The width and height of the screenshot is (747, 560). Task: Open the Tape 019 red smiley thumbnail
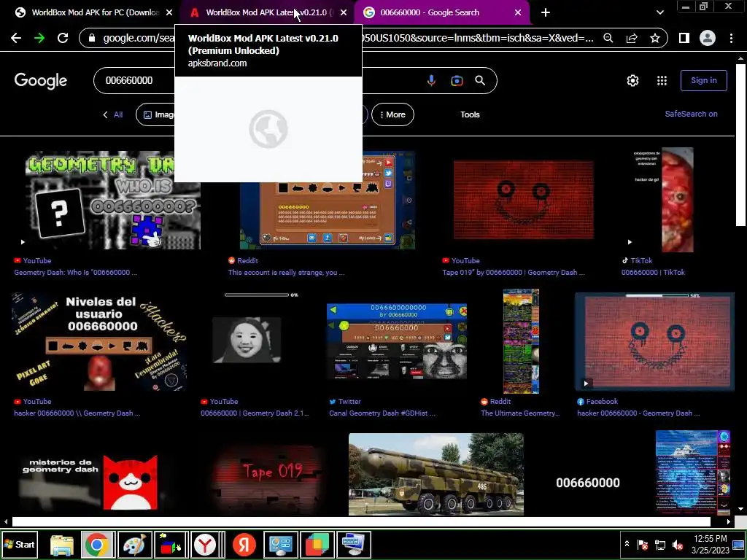click(523, 200)
